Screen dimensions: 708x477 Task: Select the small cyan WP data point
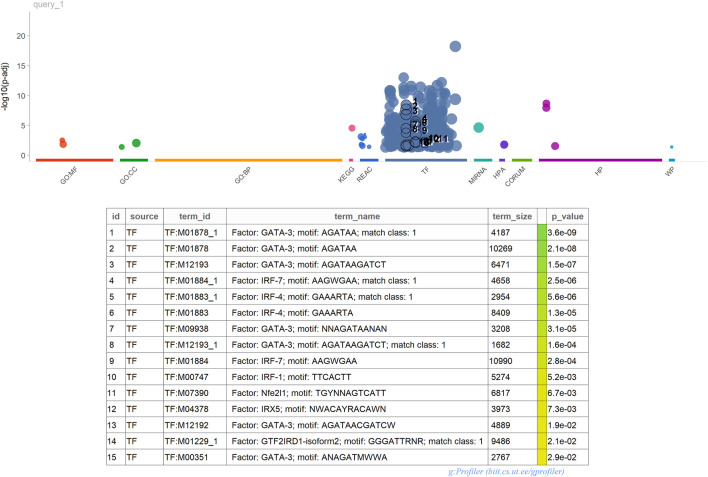(x=671, y=147)
